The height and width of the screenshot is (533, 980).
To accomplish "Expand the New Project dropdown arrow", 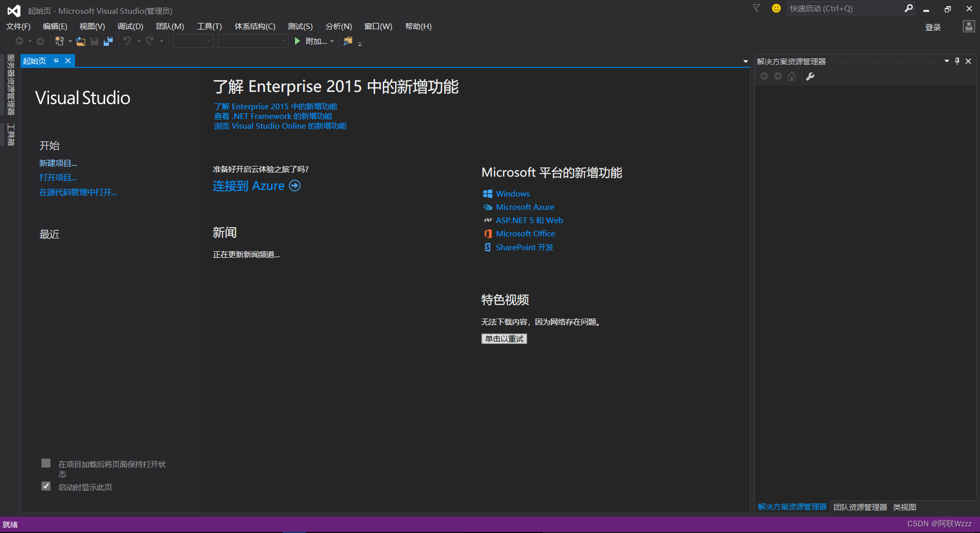I will pos(70,41).
